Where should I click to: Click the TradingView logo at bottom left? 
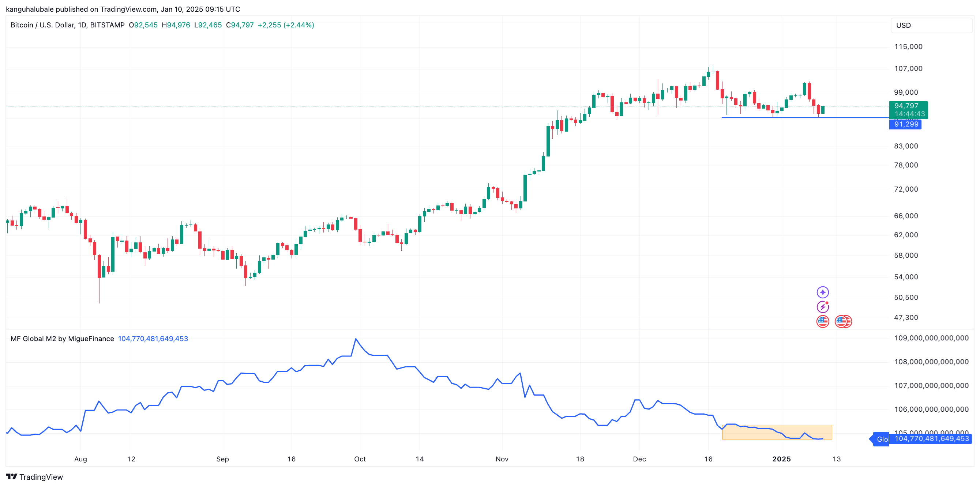34,477
